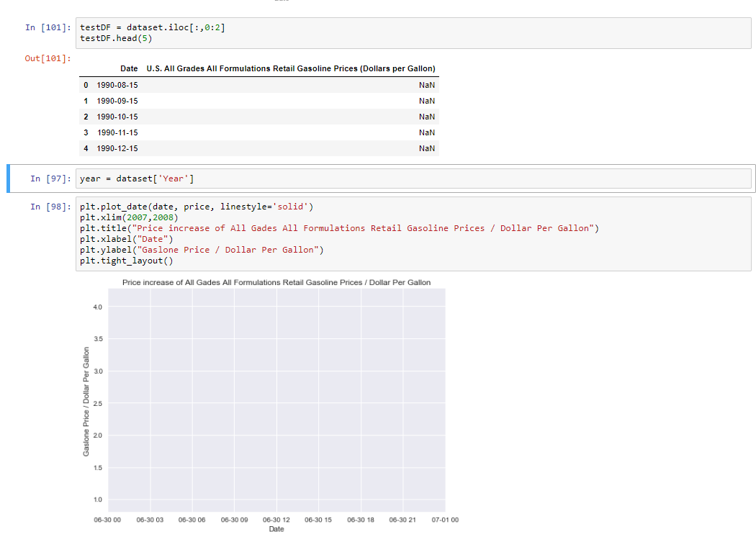
Task: Select row 2 dated 1990-10-15
Action: click(x=259, y=117)
